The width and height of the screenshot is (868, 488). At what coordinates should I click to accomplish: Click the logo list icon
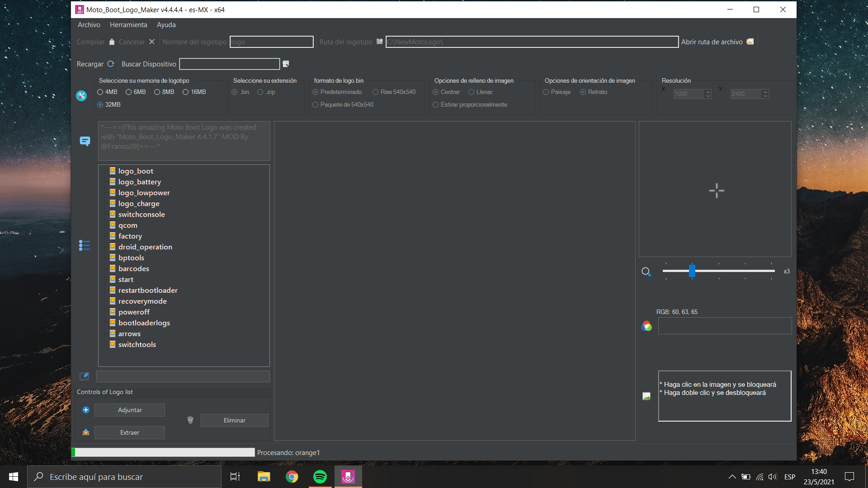(85, 245)
